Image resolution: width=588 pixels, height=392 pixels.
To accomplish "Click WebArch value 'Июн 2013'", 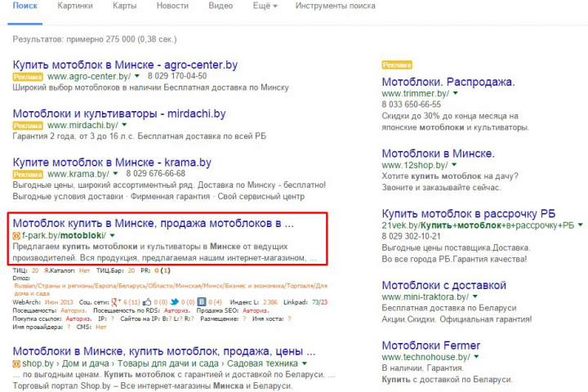I will (x=59, y=302).
